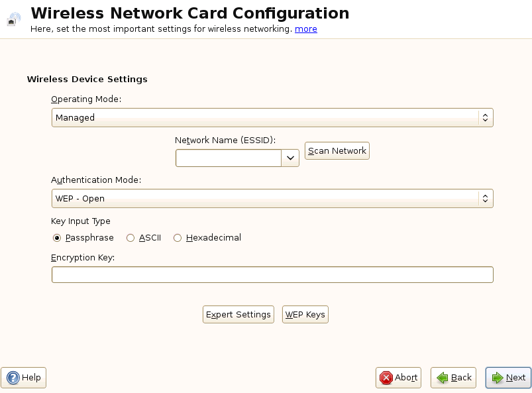Image resolution: width=532 pixels, height=393 pixels.
Task: Click the green Back arrow icon
Action: tap(442, 378)
